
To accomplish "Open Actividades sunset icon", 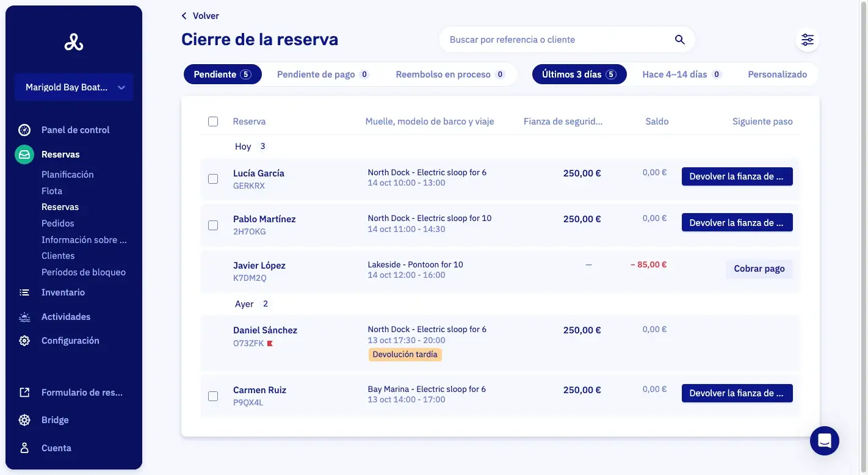I will coord(24,317).
